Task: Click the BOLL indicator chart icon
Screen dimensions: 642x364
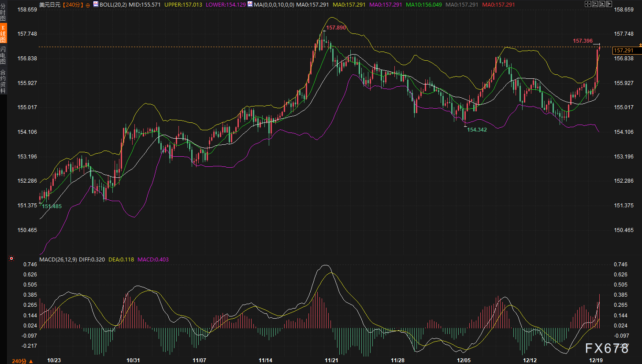Action: click(x=96, y=4)
